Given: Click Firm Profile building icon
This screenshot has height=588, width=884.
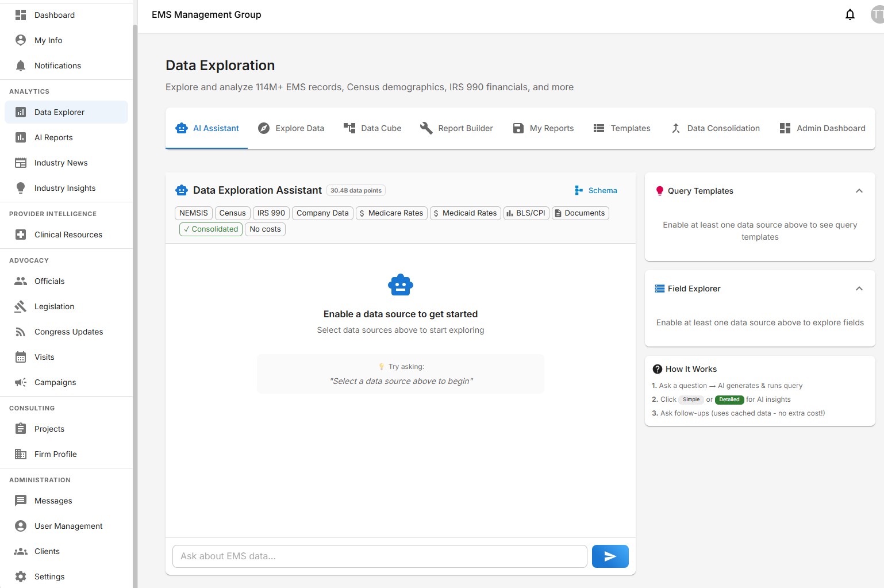Looking at the screenshot, I should click(21, 454).
